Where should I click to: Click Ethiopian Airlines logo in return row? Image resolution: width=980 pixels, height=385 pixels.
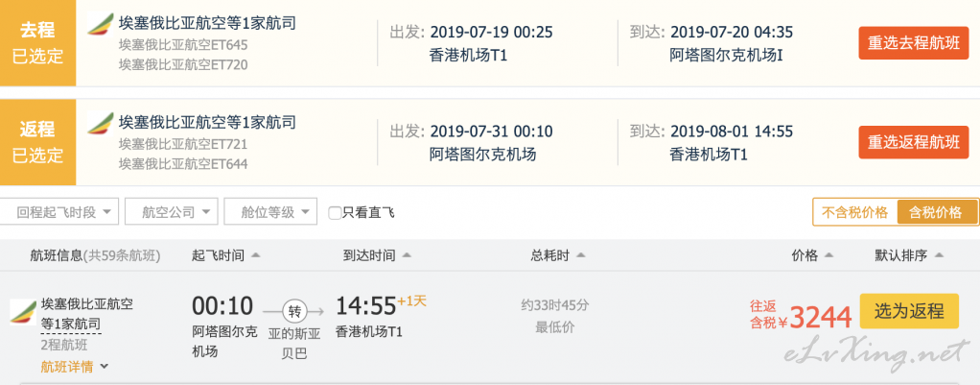tap(101, 123)
